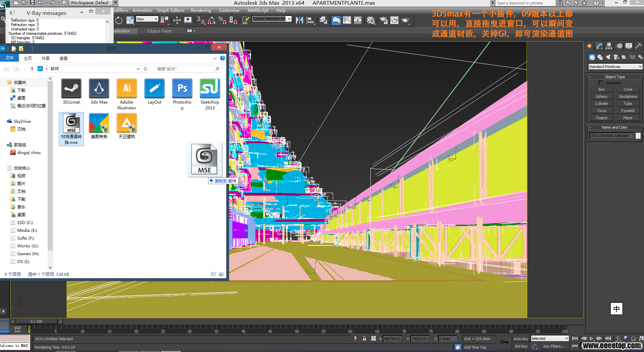Screen dimensions: 644x352
Task: Enable the AutoGrid checkbox
Action: (601, 83)
